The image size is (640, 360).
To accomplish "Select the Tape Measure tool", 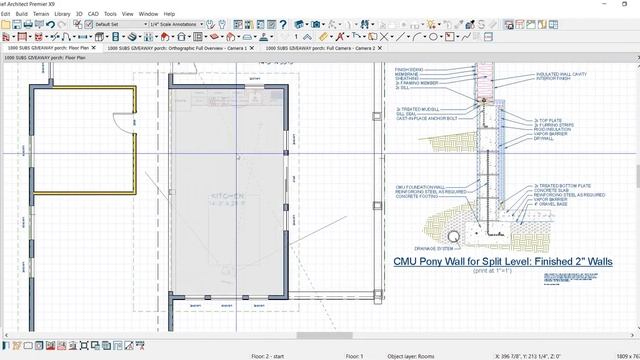I will pyautogui.click(x=323, y=37).
